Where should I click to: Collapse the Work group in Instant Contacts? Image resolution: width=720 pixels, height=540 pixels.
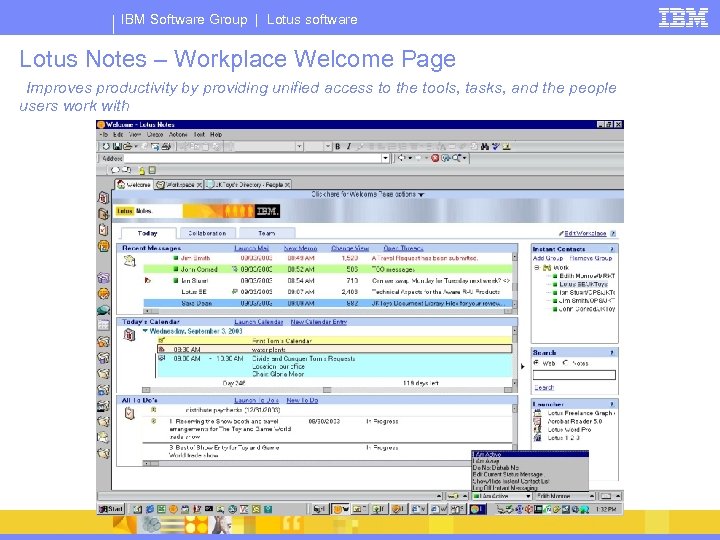click(536, 268)
